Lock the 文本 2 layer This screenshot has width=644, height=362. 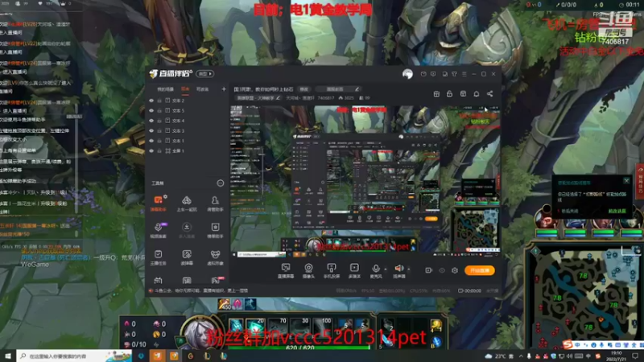tap(159, 101)
